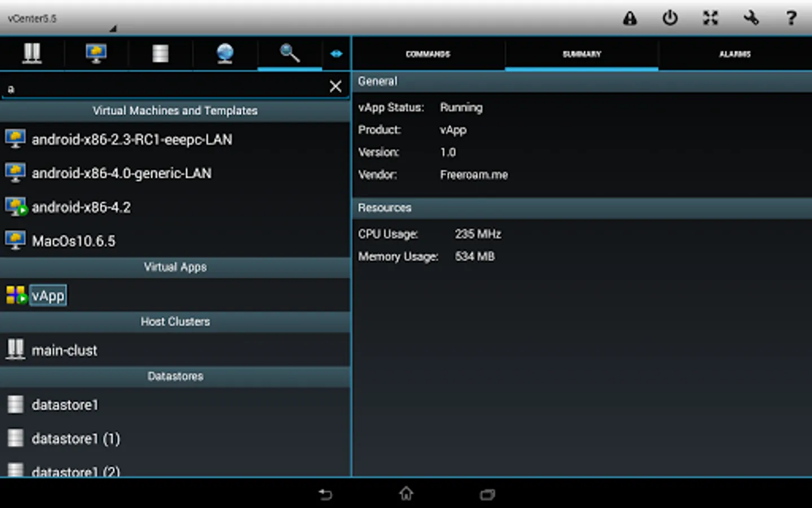This screenshot has height=508, width=812.
Task: Click the Version value '1.0'
Action: pos(448,152)
